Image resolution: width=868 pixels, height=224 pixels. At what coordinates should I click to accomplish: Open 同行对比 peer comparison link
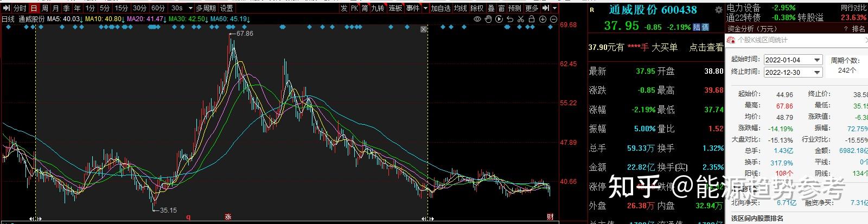tap(852, 8)
